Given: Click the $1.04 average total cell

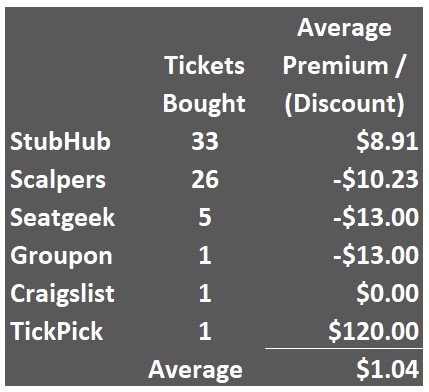Looking at the screenshot, I should point(387,369).
